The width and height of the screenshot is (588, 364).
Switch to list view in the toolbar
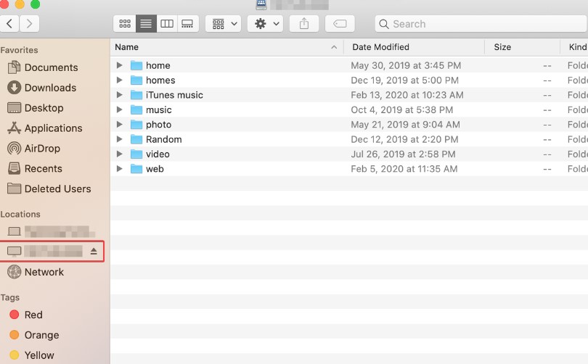(145, 24)
